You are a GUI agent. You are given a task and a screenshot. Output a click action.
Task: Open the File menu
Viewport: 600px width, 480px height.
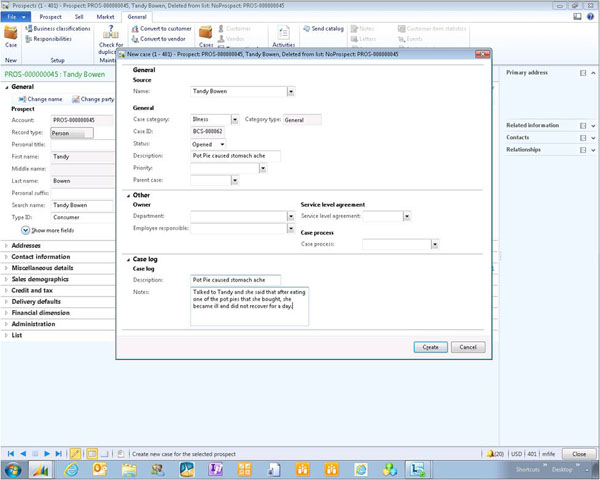point(16,17)
